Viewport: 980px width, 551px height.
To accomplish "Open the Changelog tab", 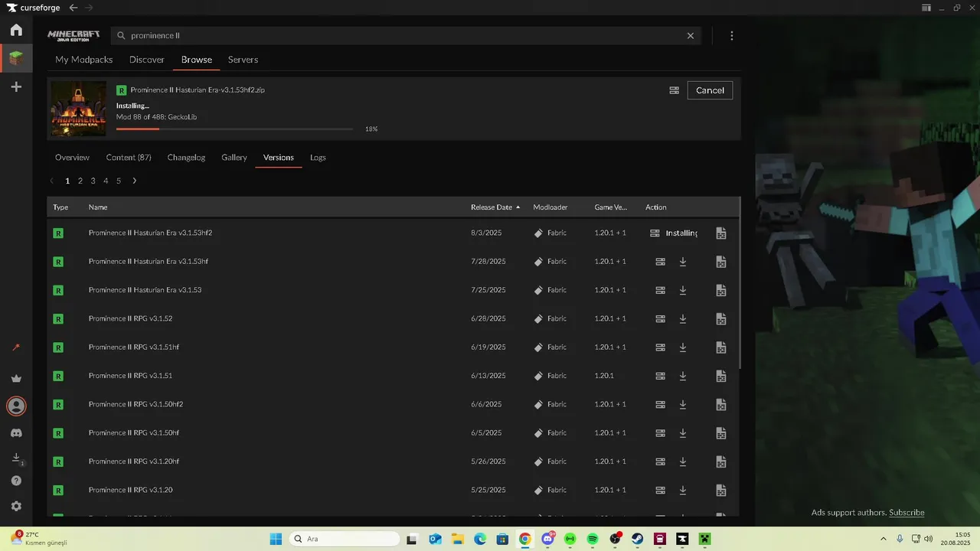I will click(x=186, y=158).
